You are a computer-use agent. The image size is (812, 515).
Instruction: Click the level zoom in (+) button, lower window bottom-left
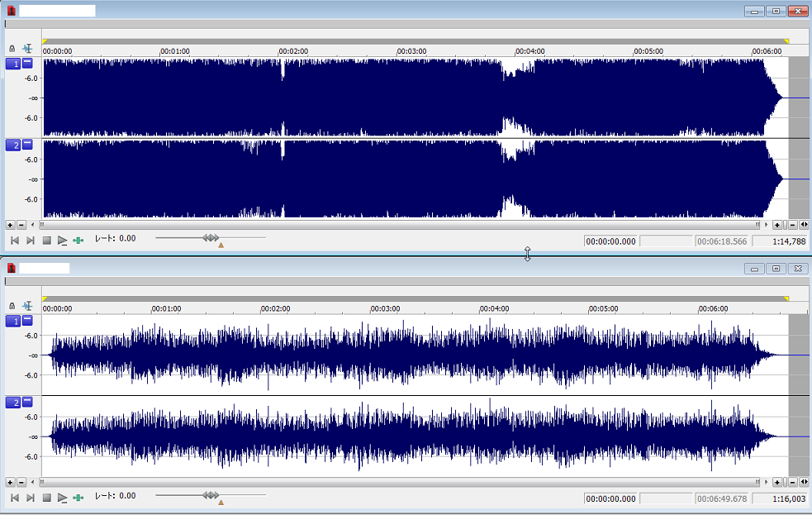point(10,483)
